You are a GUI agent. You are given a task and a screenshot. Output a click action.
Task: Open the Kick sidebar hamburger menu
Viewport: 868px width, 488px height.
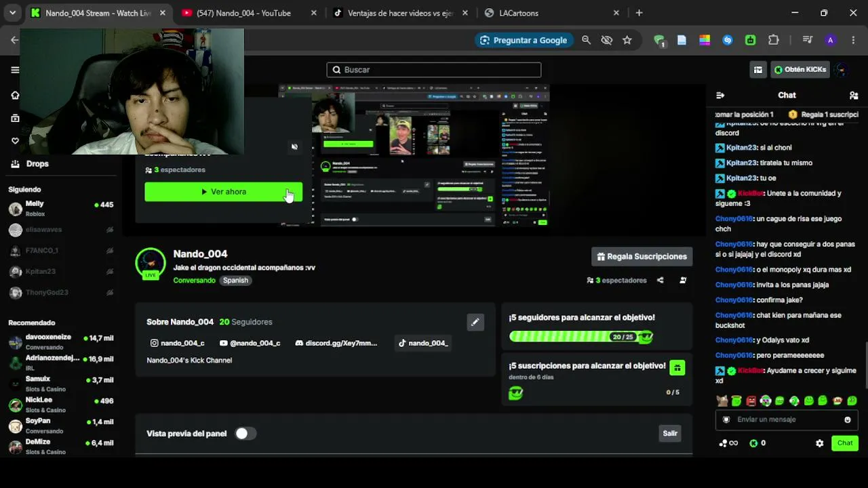tap(15, 70)
